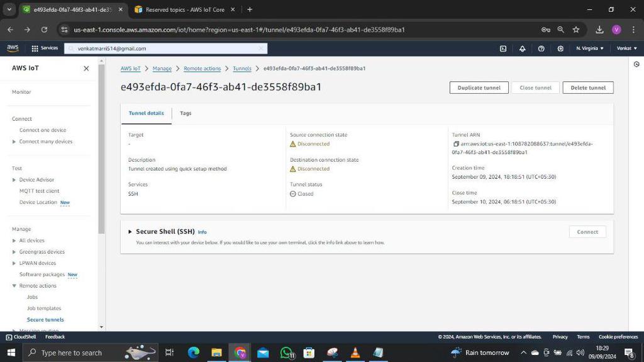
Task: Open the side info panel clock icon
Action: [x=636, y=64]
